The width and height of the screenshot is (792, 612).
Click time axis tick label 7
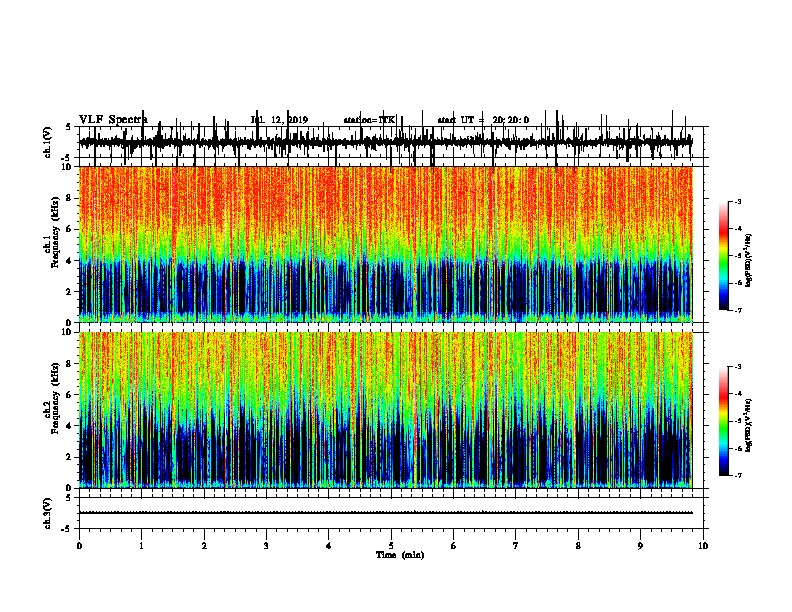516,546
